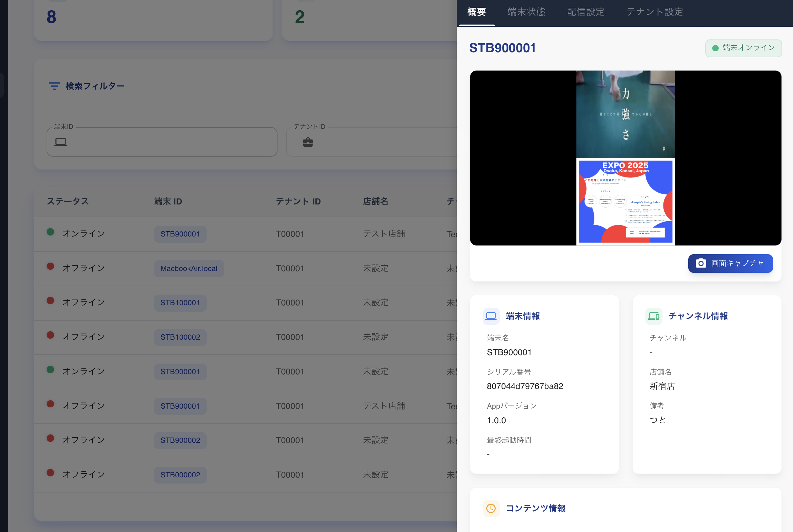Click briefcase icon in テナントID field
The height and width of the screenshot is (532, 793).
tap(308, 142)
